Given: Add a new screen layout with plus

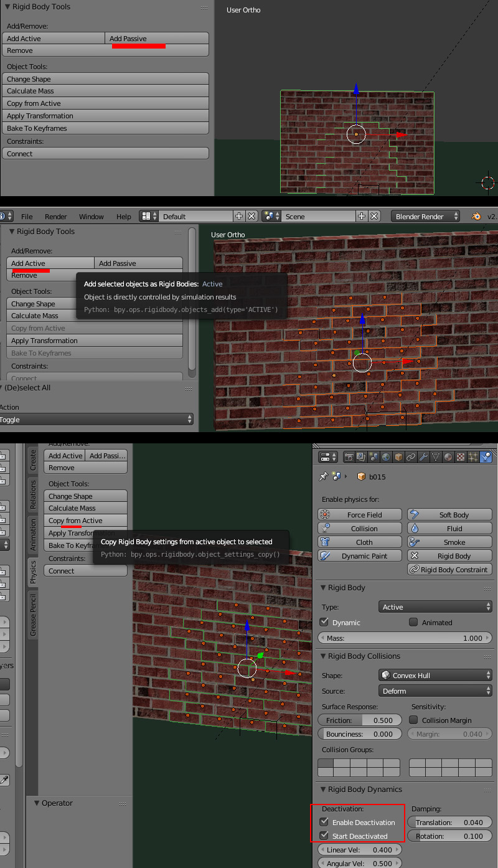Looking at the screenshot, I should coord(239,216).
